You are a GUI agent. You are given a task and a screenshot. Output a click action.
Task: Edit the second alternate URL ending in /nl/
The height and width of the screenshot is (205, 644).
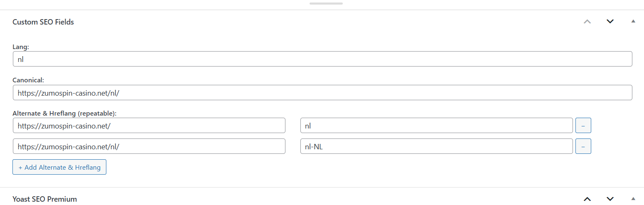(149, 146)
